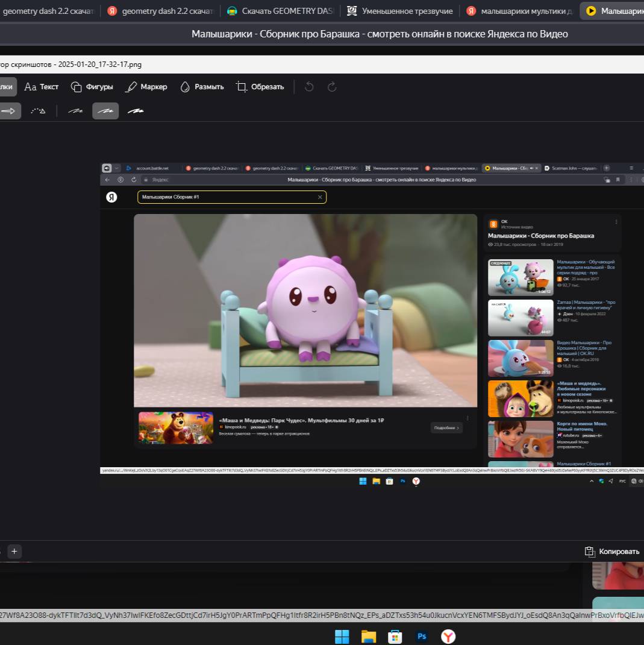Screen dimensions: 644x645
Task: Open the Обрезать crop tool
Action: [260, 87]
